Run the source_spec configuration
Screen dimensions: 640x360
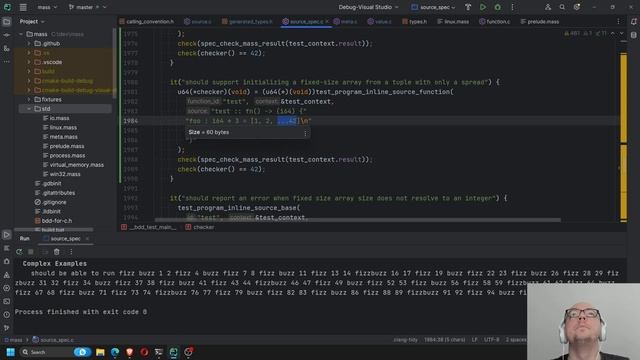point(482,7)
